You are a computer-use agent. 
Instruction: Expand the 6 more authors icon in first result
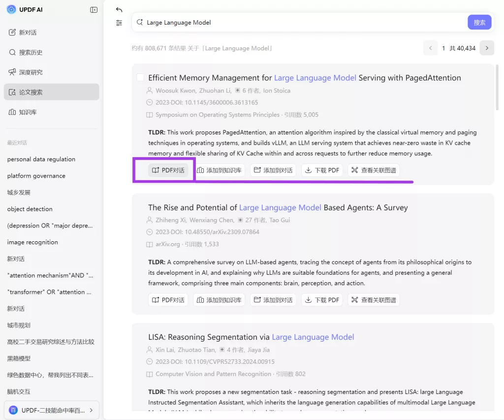pos(237,91)
